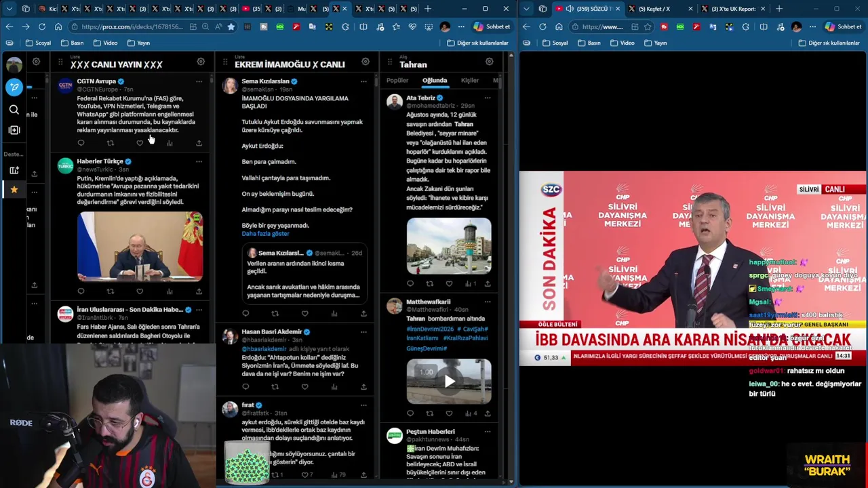Open more options on Ata Tebriz post

coord(488,98)
